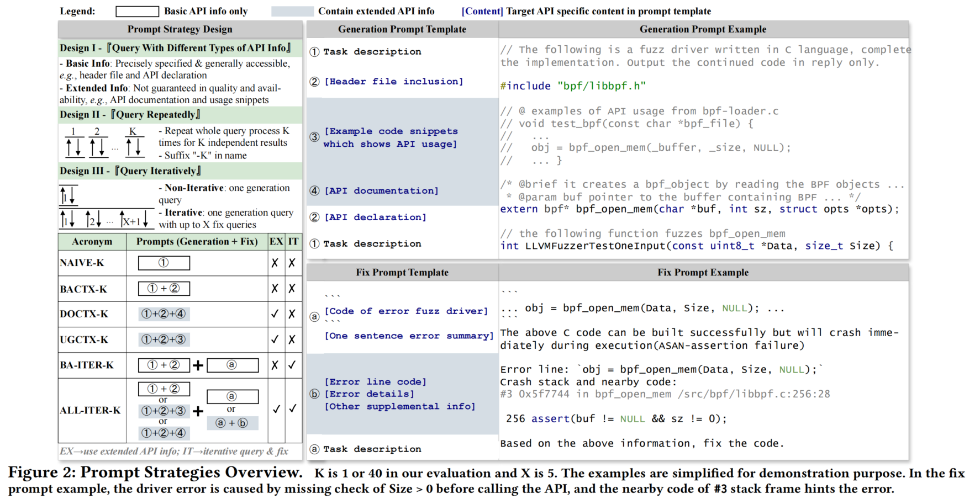Click the '#include "bpf/libbpf.h"' code line
The width and height of the screenshot is (980, 499).
[573, 86]
